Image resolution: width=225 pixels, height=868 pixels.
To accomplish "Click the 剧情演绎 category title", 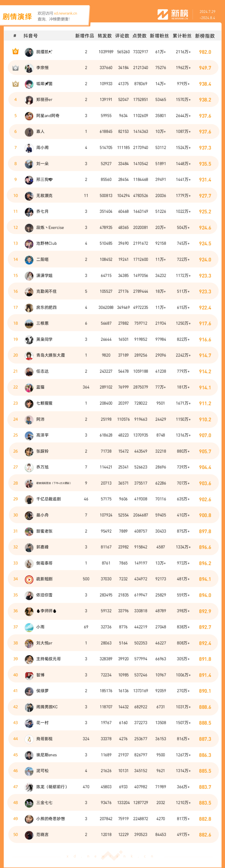I will coord(17,16).
